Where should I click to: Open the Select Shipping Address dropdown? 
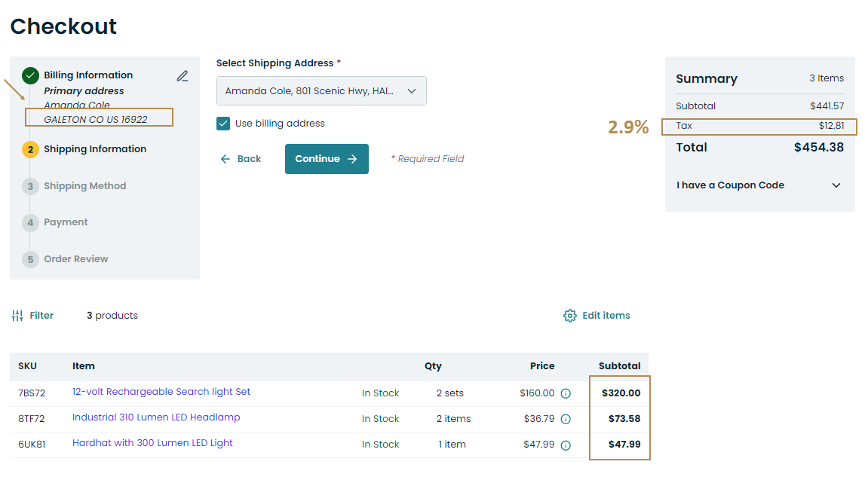(x=321, y=91)
